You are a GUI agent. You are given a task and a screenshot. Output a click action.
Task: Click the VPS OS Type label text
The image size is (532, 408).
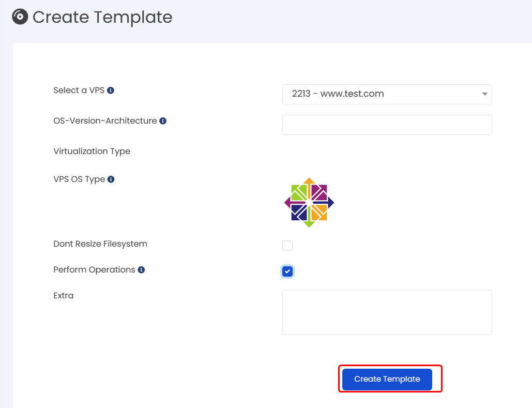click(79, 179)
